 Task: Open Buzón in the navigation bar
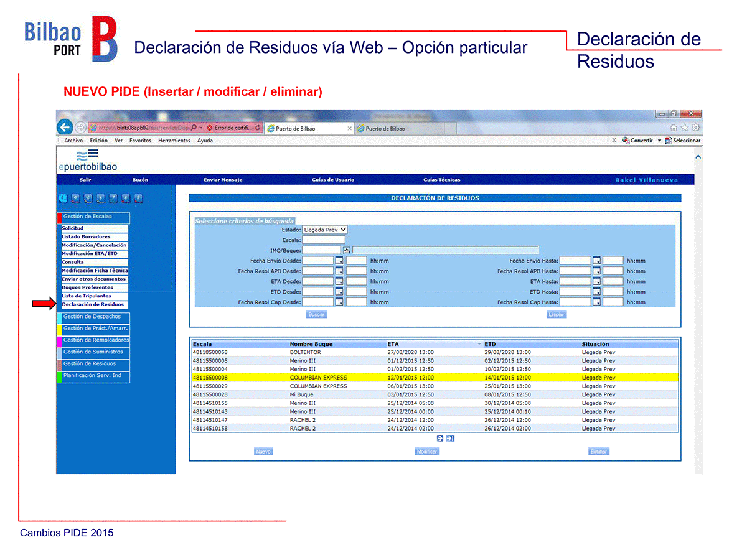coord(140,180)
